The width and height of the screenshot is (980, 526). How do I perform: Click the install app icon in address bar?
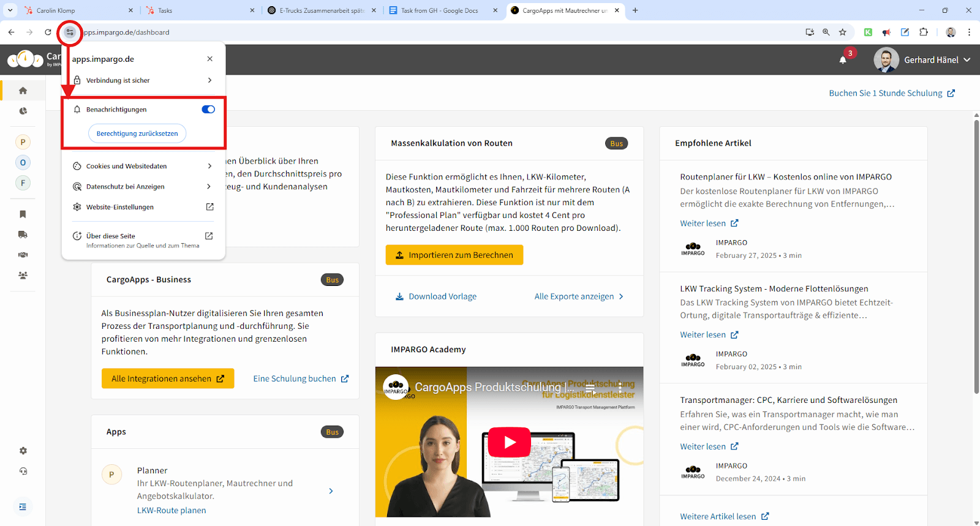tap(810, 32)
